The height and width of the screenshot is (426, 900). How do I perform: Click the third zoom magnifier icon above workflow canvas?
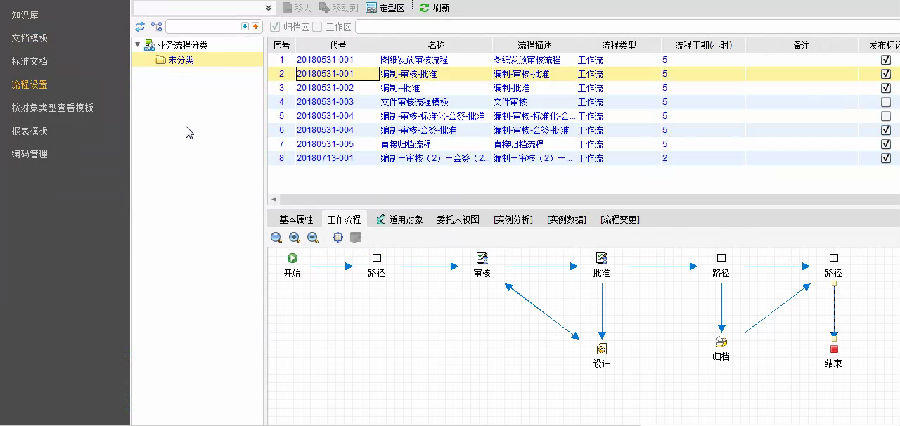point(313,238)
